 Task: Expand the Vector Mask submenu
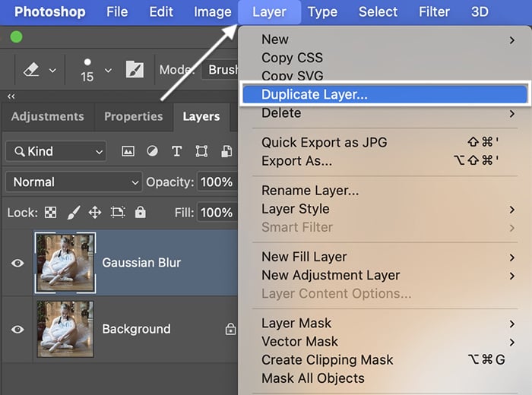[x=385, y=341]
